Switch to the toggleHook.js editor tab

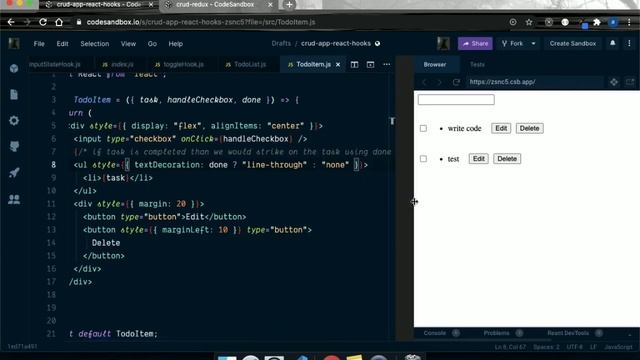179,64
